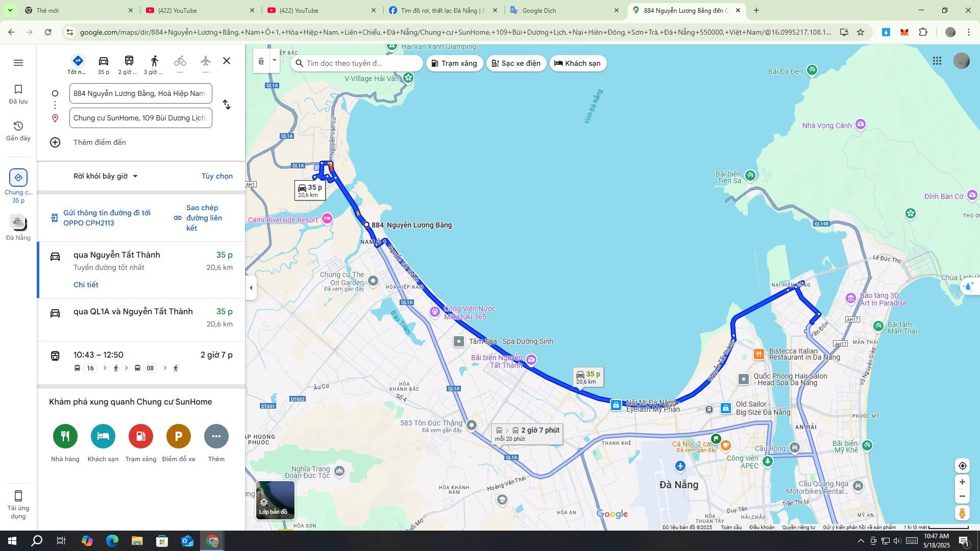Click the Cami Riverside Resort pin
Screen dimensions: 980x551
click(327, 218)
